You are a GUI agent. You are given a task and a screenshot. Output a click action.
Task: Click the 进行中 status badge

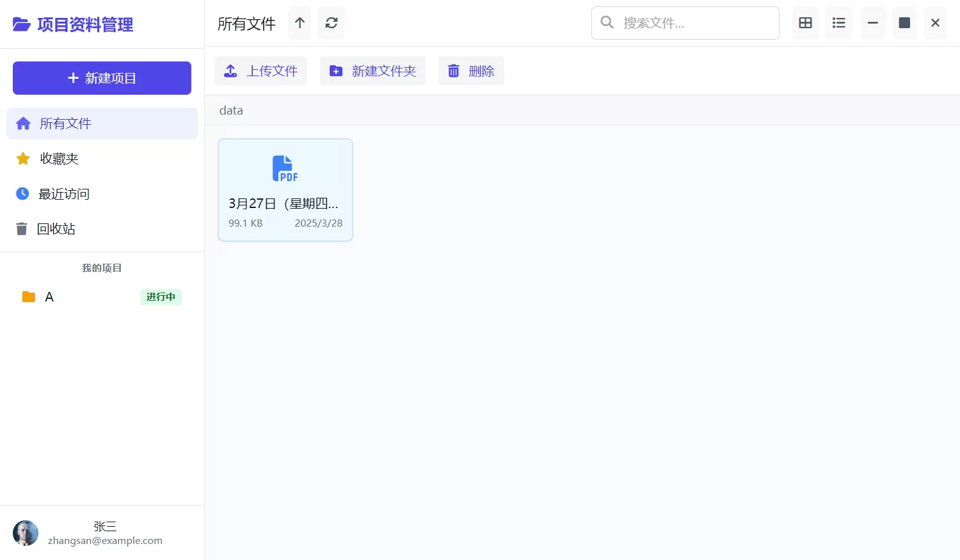point(161,297)
